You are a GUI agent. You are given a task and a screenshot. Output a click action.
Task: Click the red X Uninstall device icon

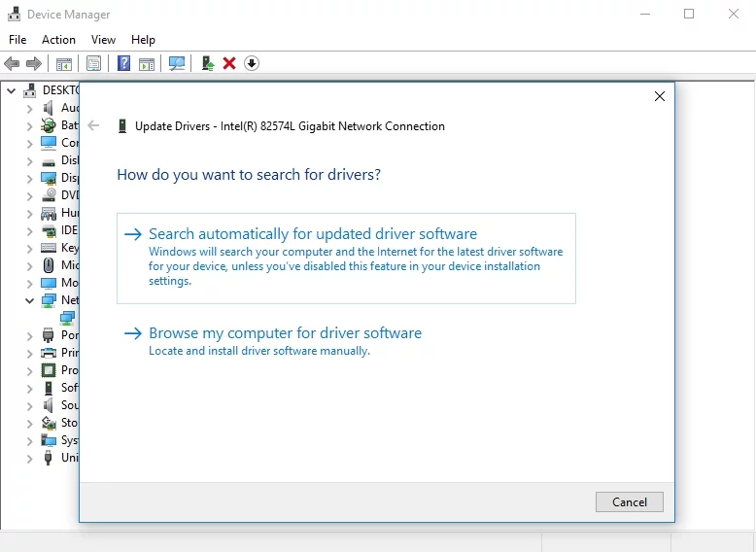click(229, 63)
